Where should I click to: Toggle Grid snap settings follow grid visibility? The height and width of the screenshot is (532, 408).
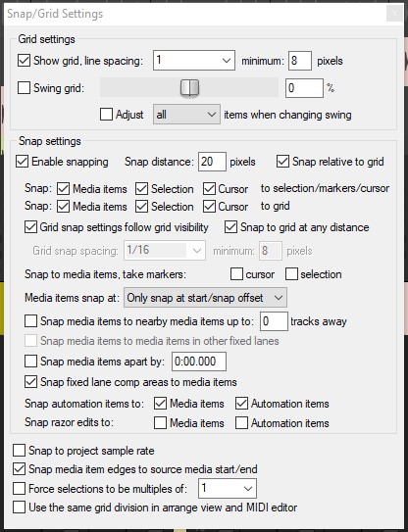(30, 227)
